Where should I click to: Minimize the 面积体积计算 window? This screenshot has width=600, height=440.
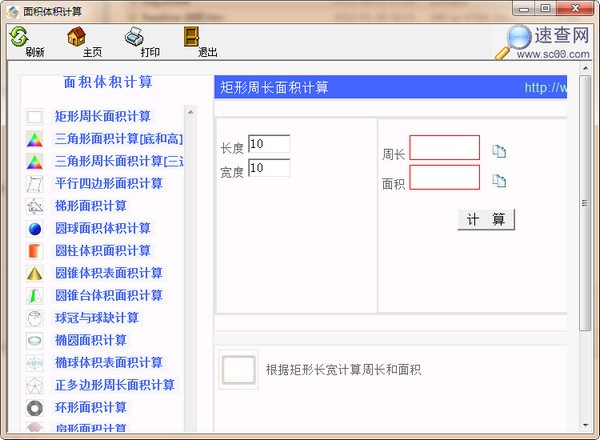tap(524, 8)
